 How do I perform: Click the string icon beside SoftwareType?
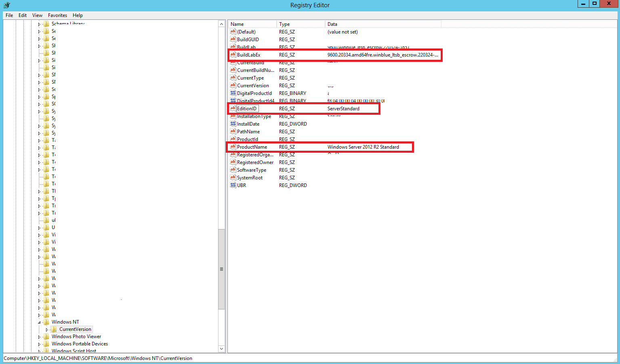[x=233, y=170]
